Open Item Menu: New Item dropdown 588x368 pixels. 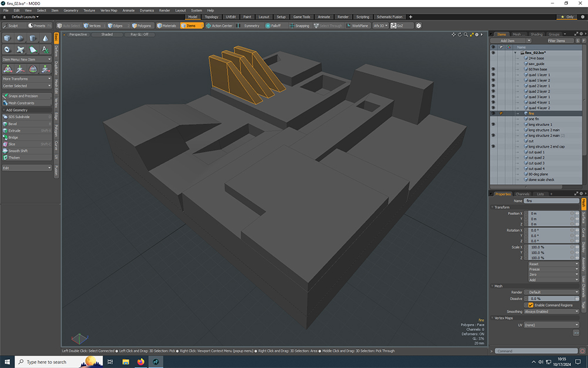point(26,59)
